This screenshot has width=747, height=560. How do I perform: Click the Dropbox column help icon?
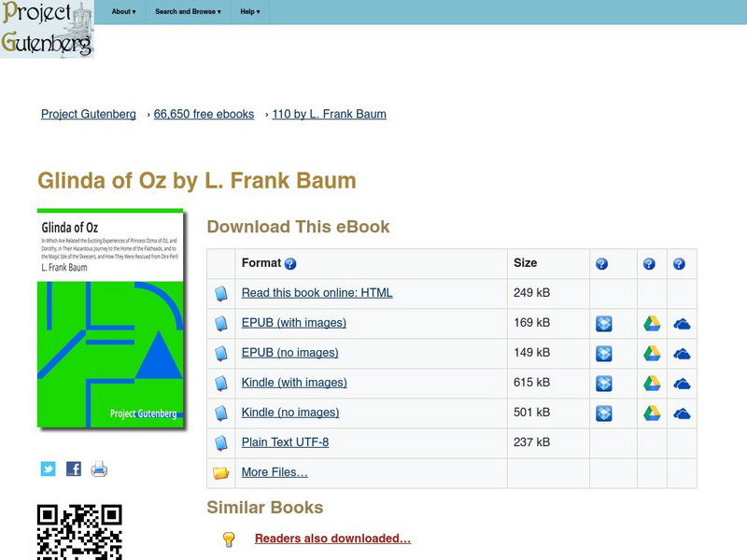pyautogui.click(x=601, y=264)
